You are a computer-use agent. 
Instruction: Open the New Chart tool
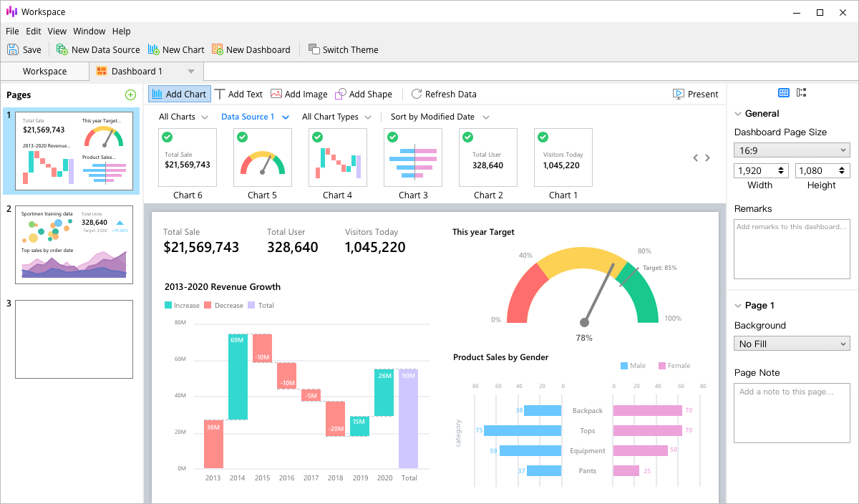pos(175,49)
